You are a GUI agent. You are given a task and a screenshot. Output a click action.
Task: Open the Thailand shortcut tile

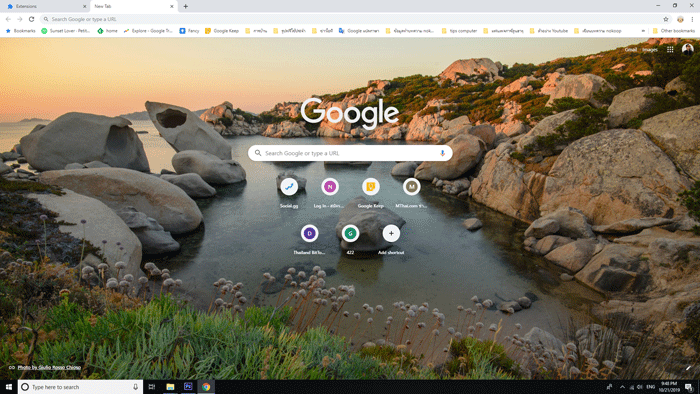pos(309,240)
